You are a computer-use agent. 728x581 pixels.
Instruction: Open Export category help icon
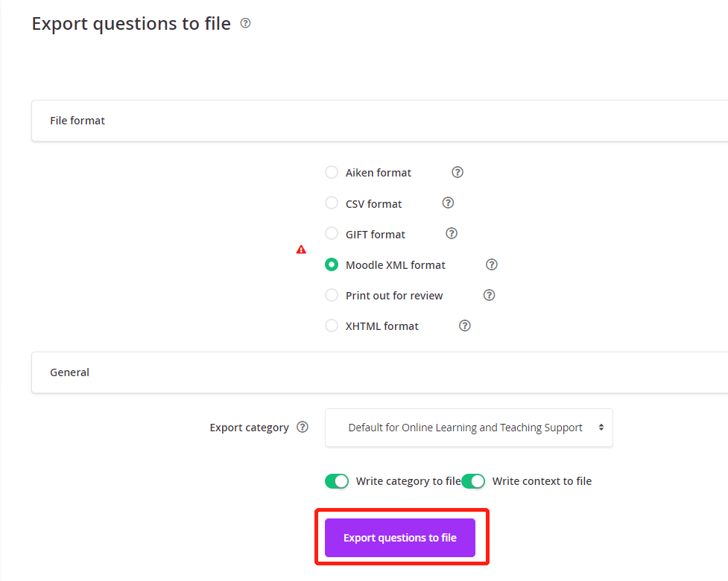pos(303,427)
